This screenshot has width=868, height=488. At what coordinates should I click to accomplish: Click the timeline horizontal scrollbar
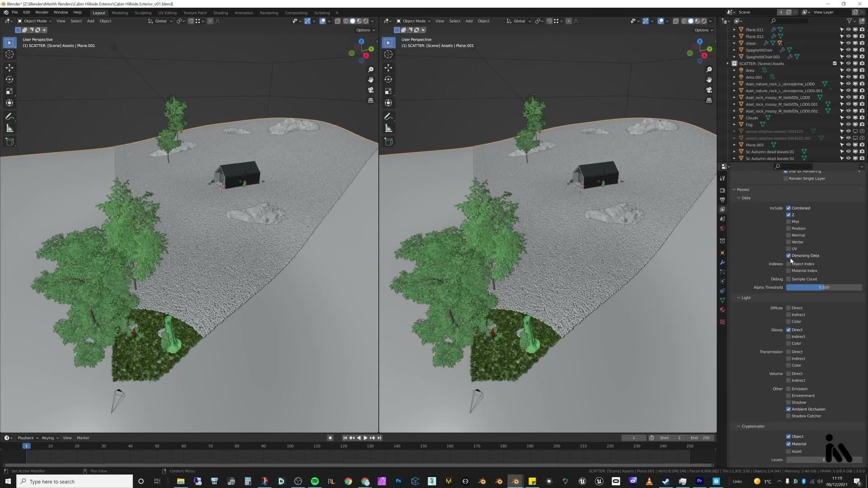358,465
